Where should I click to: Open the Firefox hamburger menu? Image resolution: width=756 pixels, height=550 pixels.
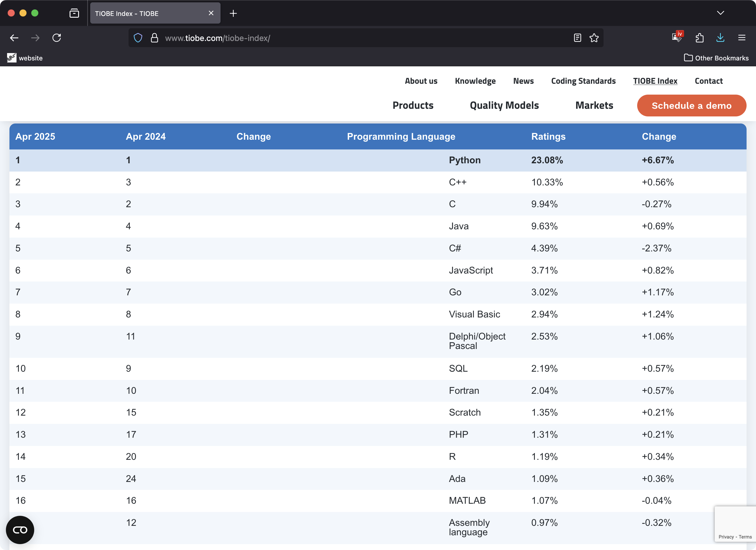click(x=742, y=38)
